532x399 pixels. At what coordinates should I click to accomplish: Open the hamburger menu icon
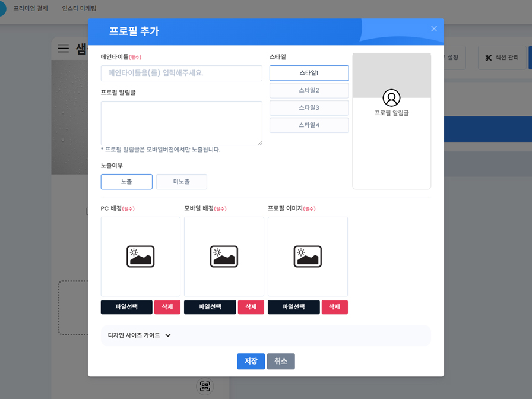click(x=63, y=49)
